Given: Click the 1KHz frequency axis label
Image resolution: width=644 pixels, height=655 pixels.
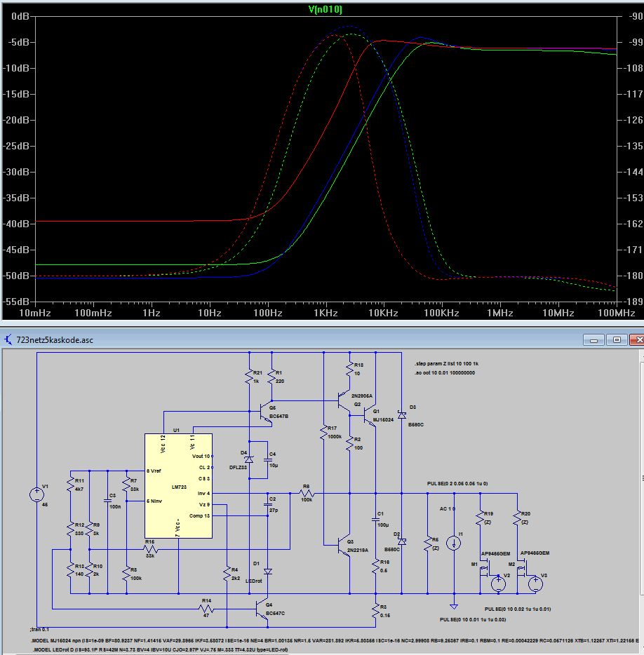Looking at the screenshot, I should [x=326, y=313].
